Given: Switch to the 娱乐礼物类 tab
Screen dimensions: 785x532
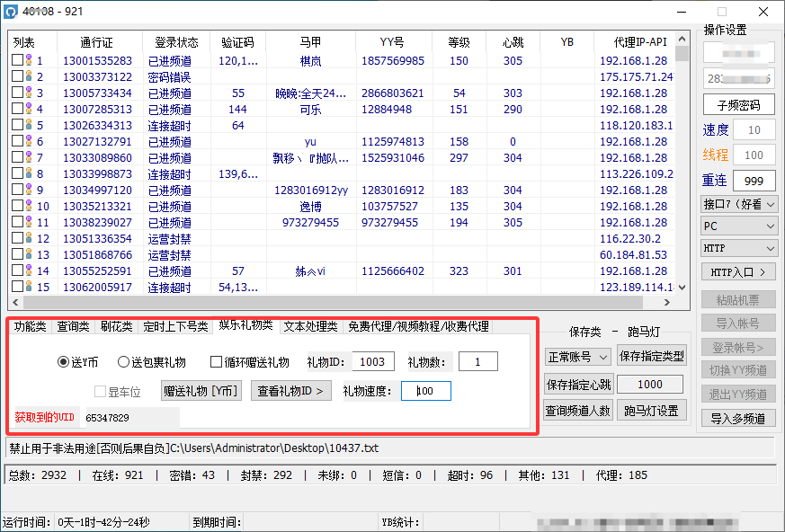Looking at the screenshot, I should (x=245, y=324).
